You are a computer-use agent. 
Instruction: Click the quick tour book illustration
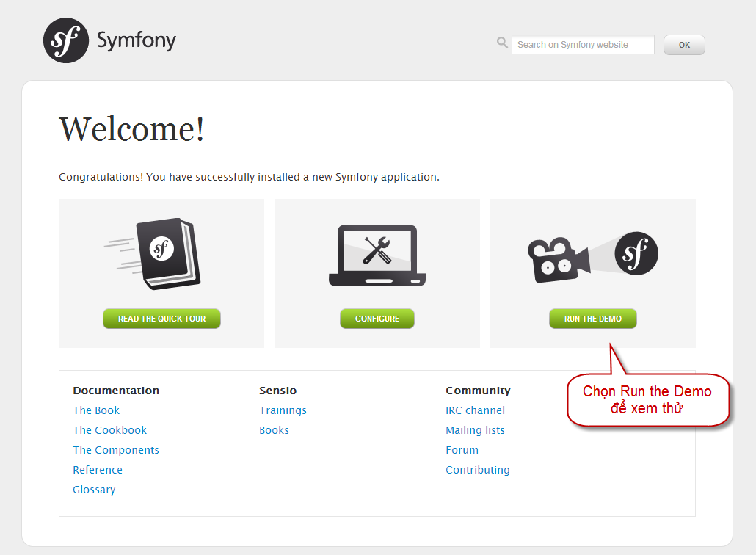pos(153,253)
